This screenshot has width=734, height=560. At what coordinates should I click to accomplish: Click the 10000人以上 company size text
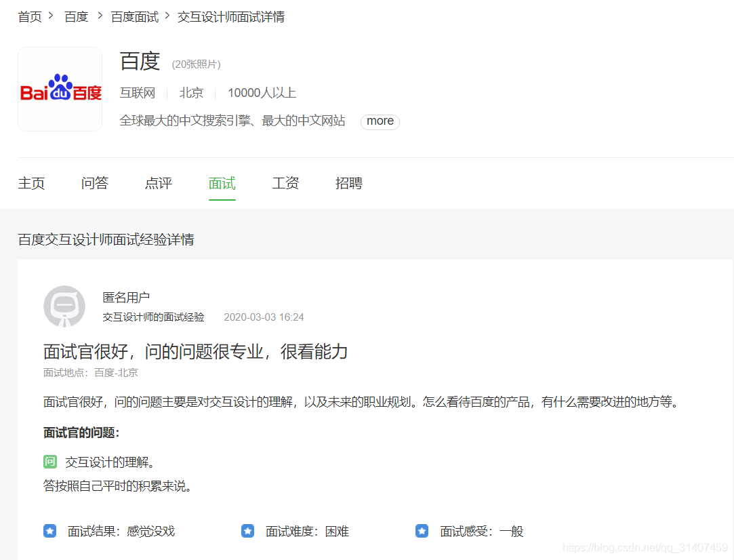point(262,93)
